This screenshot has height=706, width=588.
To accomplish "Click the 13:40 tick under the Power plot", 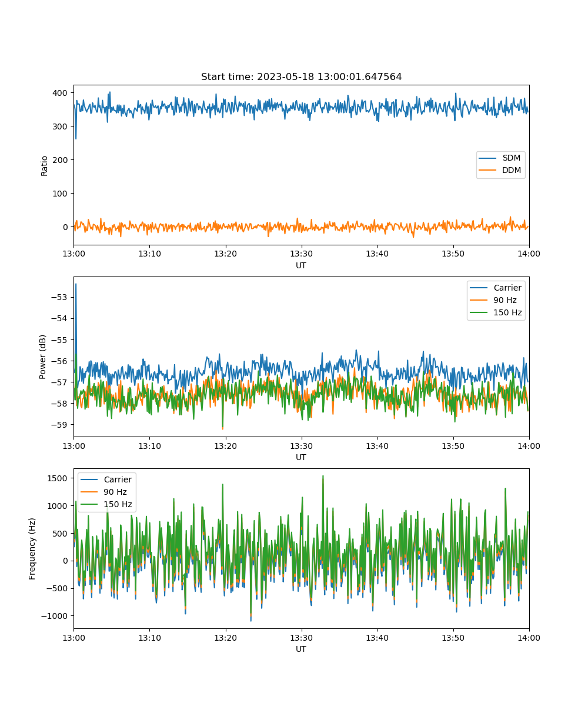I will click(x=377, y=445).
